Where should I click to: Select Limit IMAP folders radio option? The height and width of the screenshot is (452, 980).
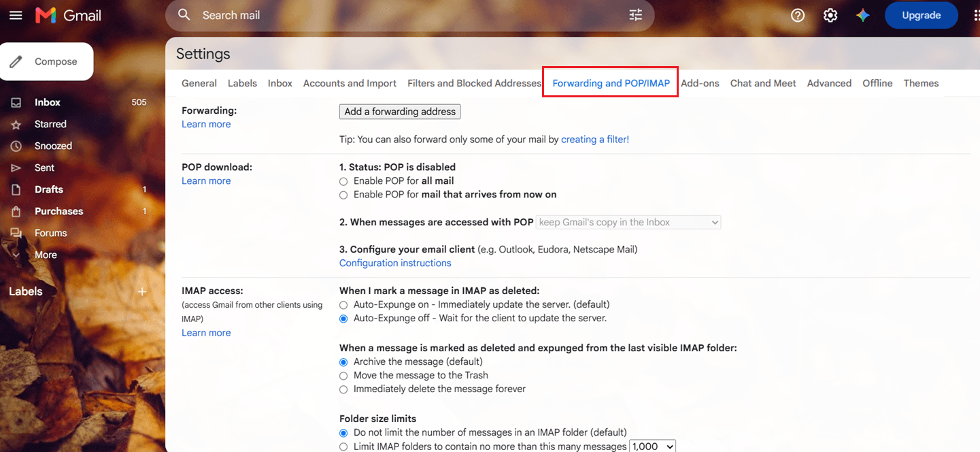pos(343,447)
